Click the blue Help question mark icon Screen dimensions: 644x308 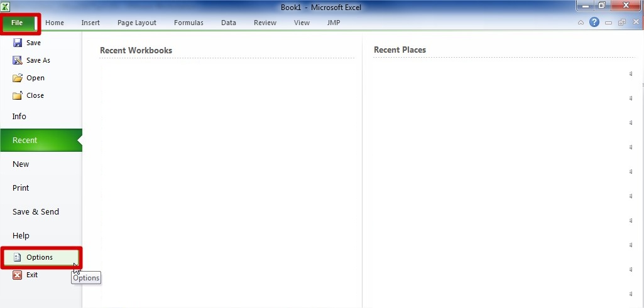point(594,23)
